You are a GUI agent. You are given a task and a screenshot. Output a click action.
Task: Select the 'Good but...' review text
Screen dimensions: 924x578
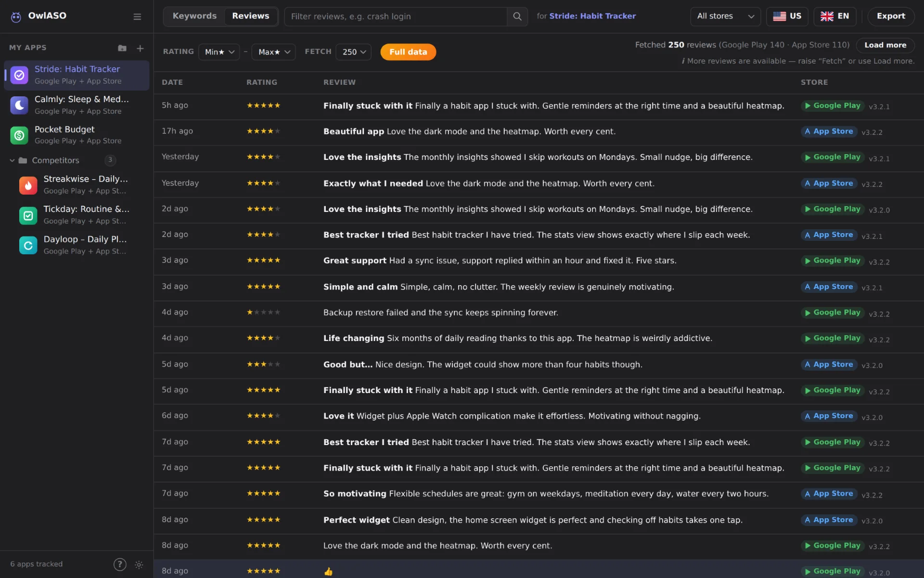tap(483, 365)
